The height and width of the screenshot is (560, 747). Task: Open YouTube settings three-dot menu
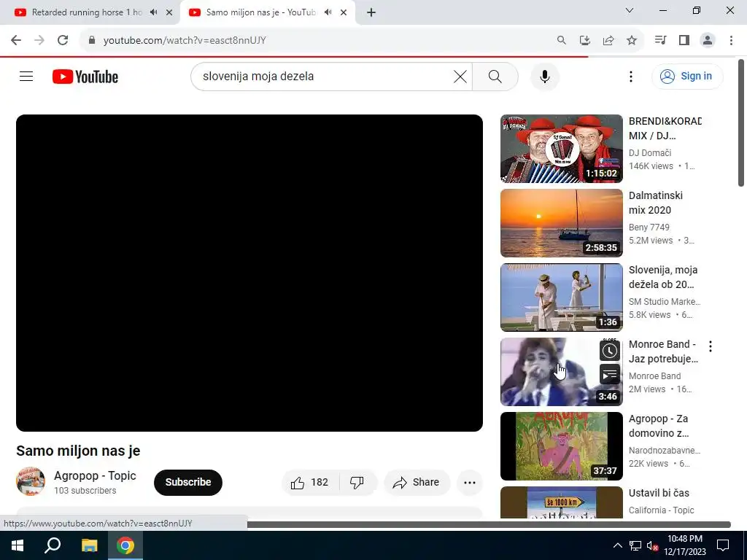click(x=631, y=76)
